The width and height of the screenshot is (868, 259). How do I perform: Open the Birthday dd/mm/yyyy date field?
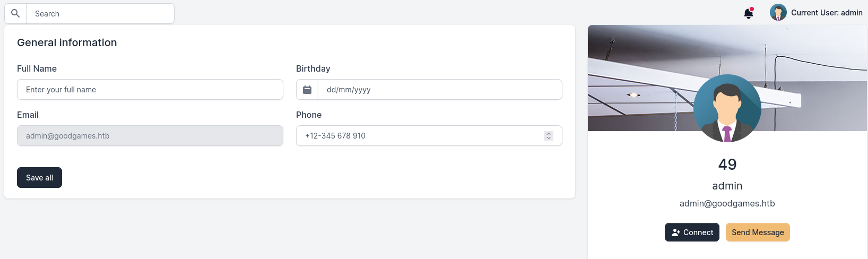click(x=439, y=90)
